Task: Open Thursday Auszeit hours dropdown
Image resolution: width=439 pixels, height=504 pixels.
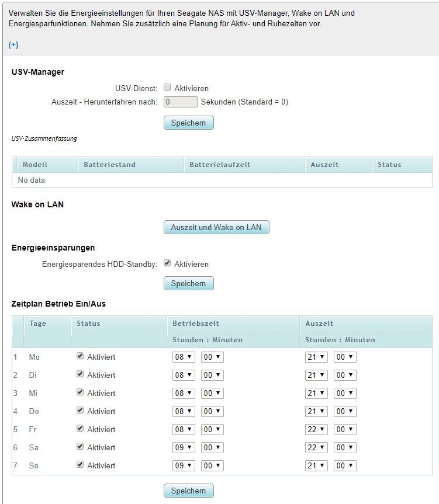Action: [x=316, y=411]
